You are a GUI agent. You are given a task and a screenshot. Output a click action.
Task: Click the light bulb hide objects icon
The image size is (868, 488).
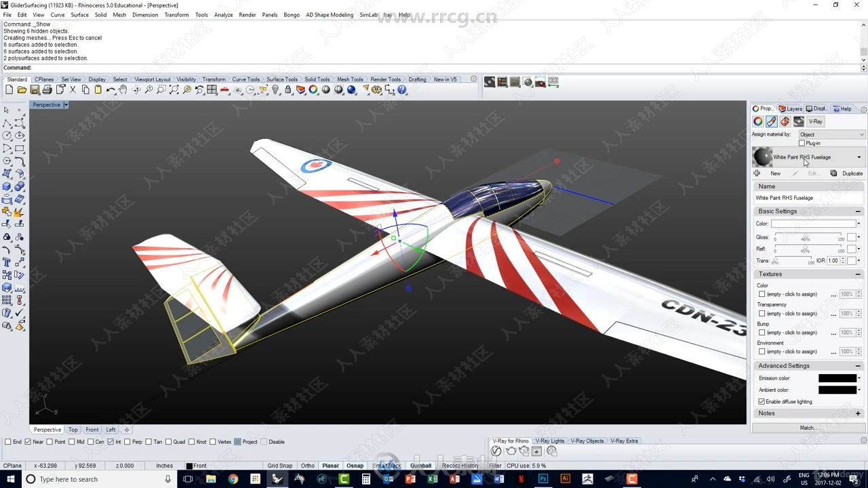[x=276, y=89]
